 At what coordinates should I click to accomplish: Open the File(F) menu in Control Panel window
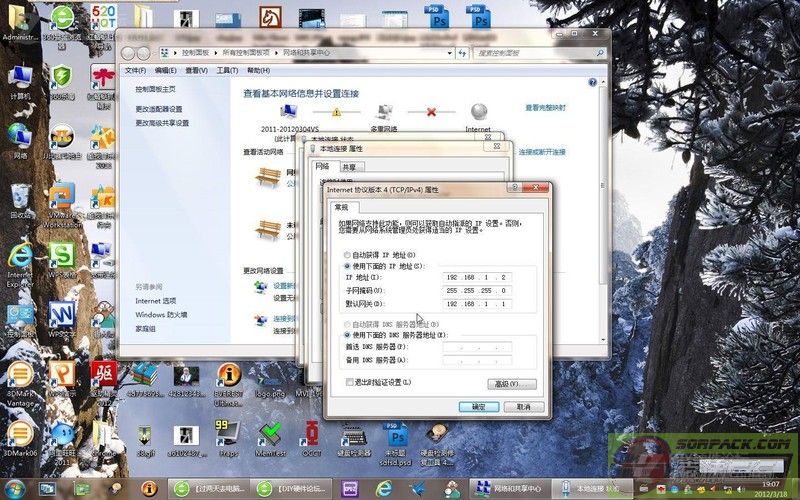(135, 70)
